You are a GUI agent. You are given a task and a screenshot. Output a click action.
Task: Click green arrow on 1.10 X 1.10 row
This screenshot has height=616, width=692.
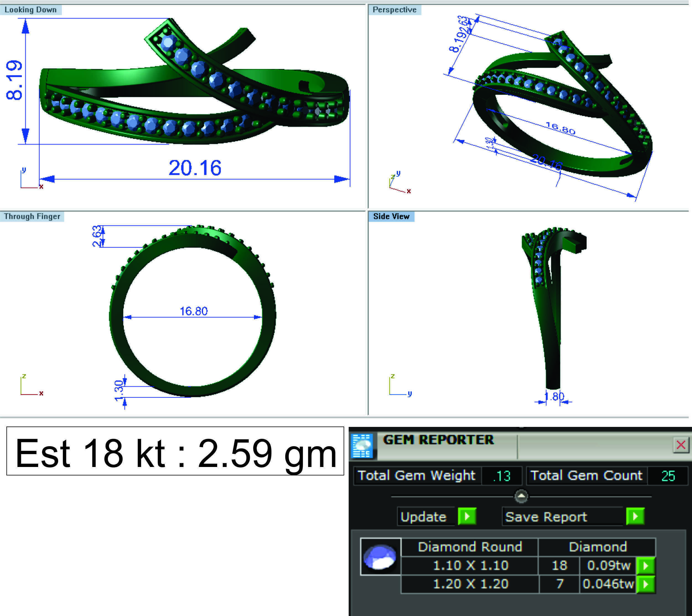click(646, 566)
